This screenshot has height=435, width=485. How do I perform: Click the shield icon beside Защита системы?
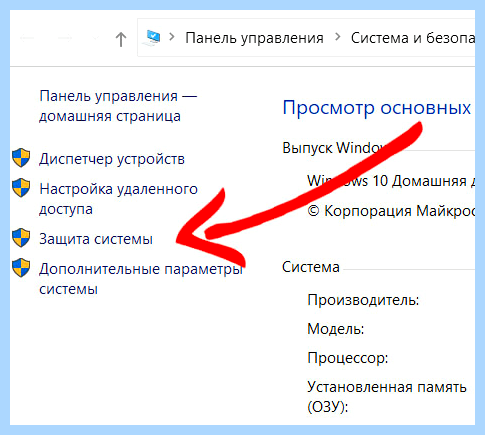pos(21,238)
